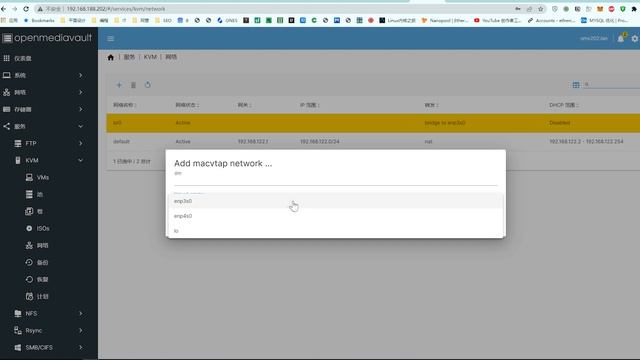Click the Restore icon under KVM
The width and height of the screenshot is (640, 360).
coord(29,279)
